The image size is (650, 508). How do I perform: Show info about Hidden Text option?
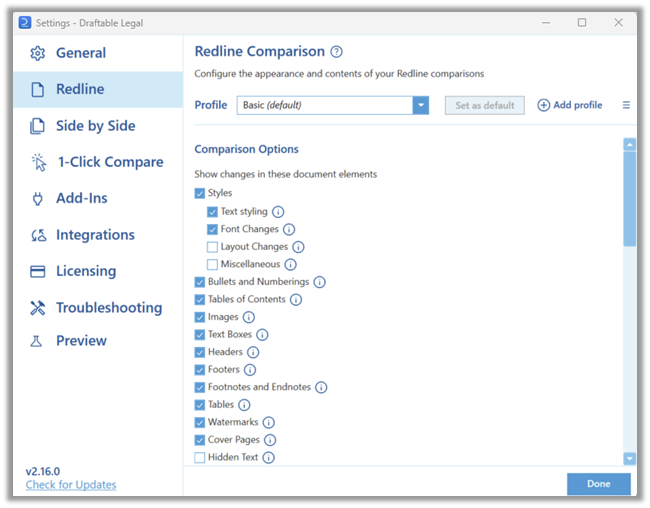click(269, 457)
